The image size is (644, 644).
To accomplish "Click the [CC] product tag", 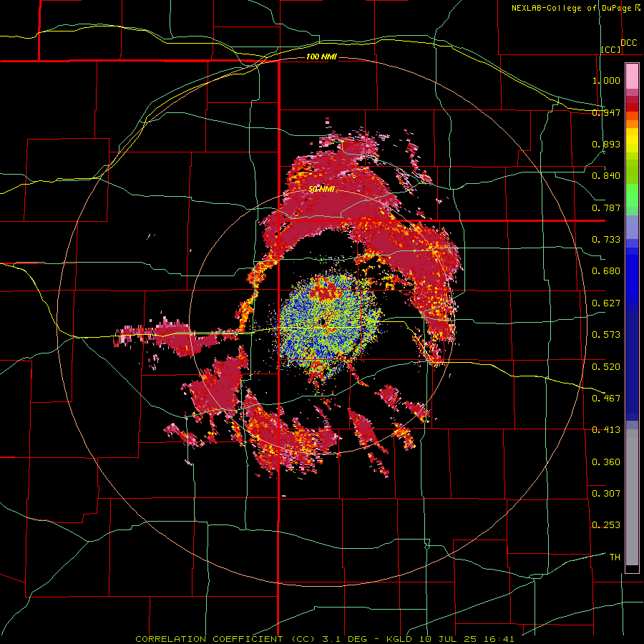I will 611,49.
